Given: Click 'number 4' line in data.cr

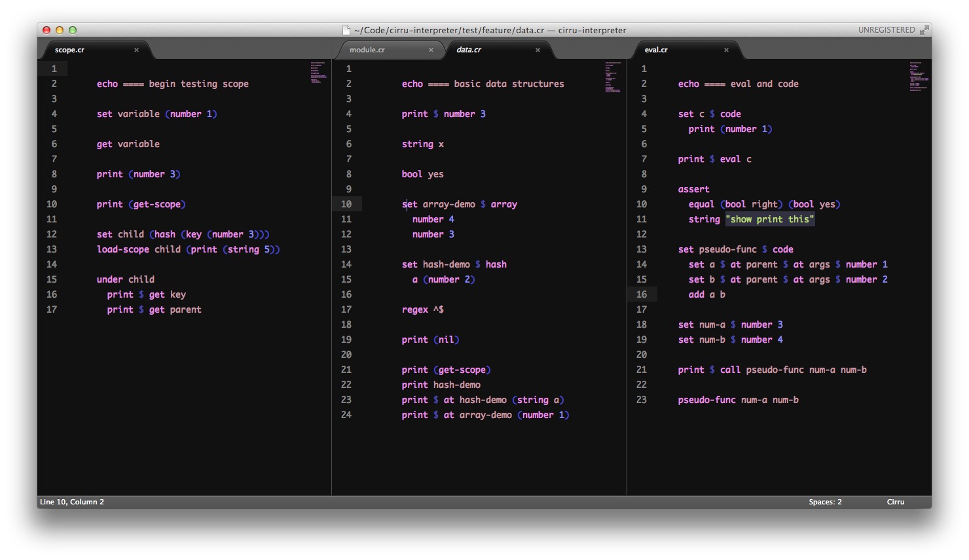Looking at the screenshot, I should (433, 219).
